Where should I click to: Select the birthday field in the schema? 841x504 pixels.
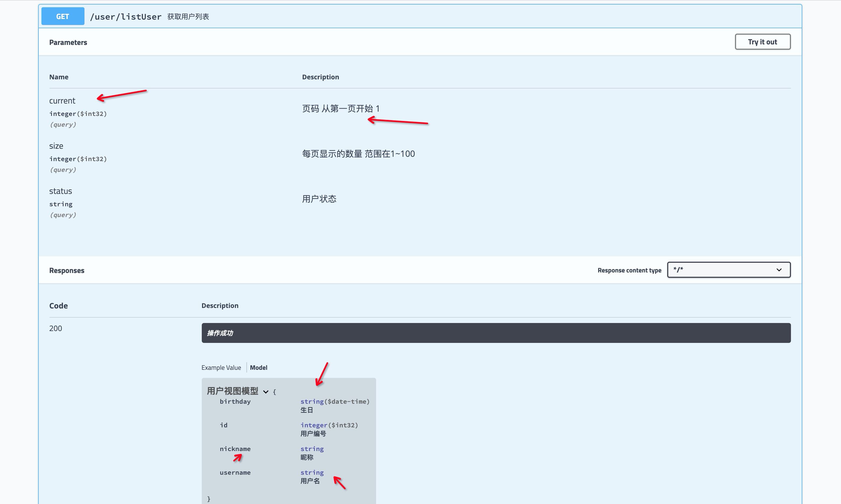pos(235,402)
